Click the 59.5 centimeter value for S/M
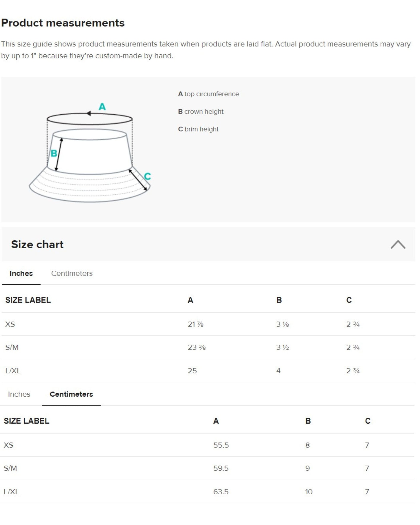Viewport: 420px width, 525px height. 221,468
